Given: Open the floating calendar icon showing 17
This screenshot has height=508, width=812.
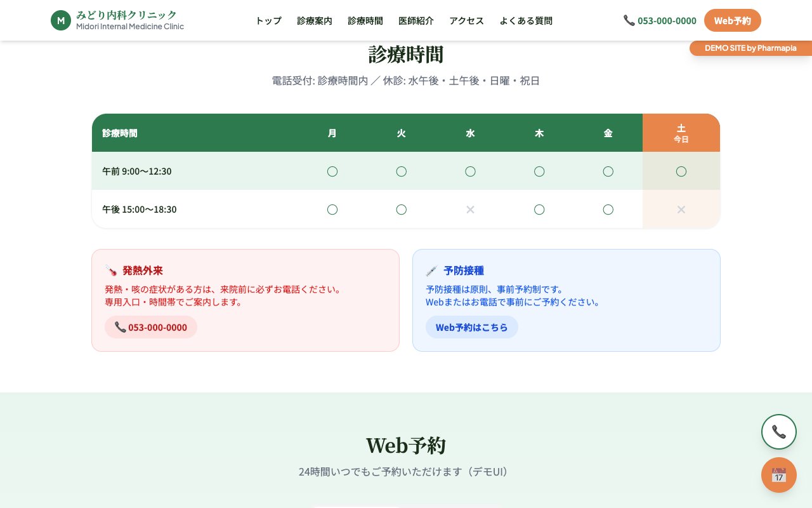Looking at the screenshot, I should coord(779,475).
